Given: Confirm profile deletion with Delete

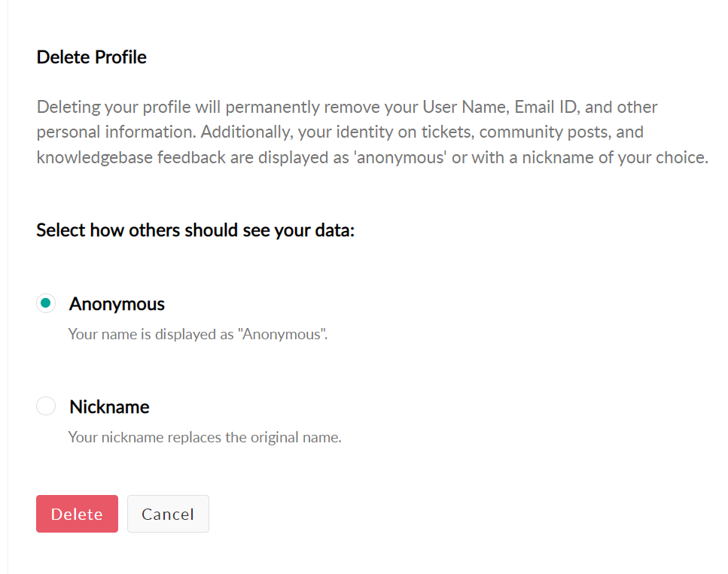Looking at the screenshot, I should pos(77,514).
